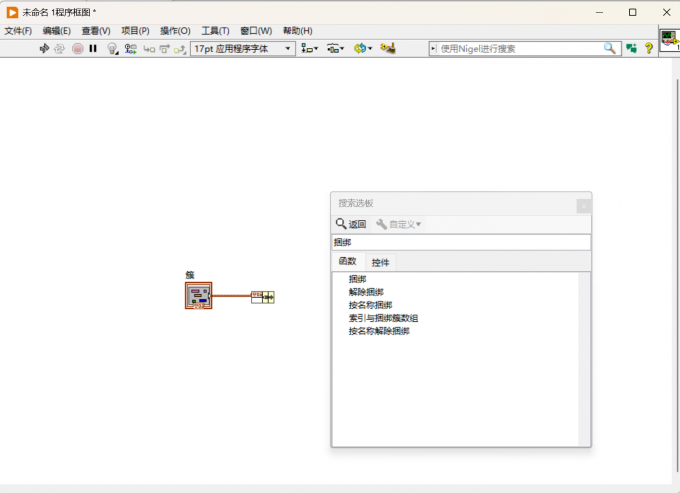Switch to the 控件 tab
This screenshot has width=680, height=493.
click(380, 262)
